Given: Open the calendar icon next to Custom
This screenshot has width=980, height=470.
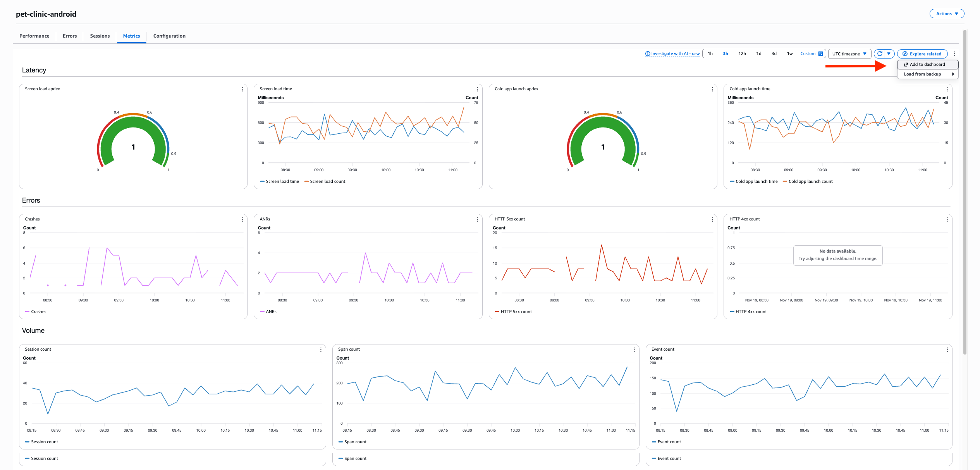Looking at the screenshot, I should (820, 54).
